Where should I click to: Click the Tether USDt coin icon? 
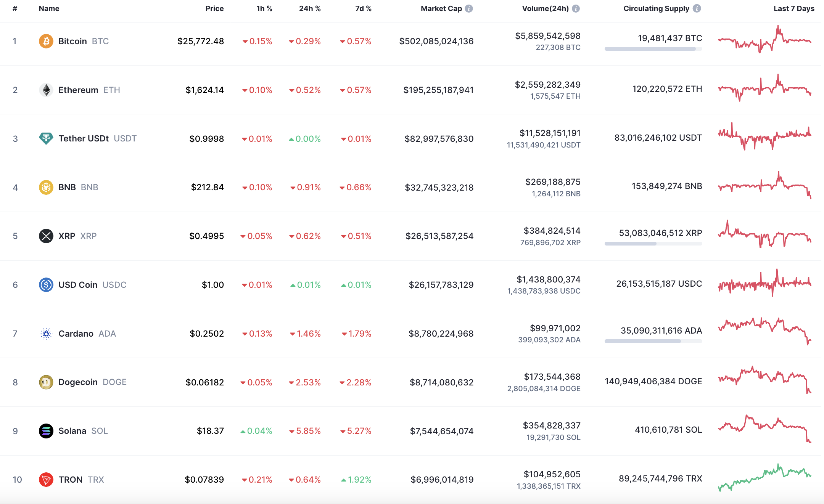pos(46,138)
